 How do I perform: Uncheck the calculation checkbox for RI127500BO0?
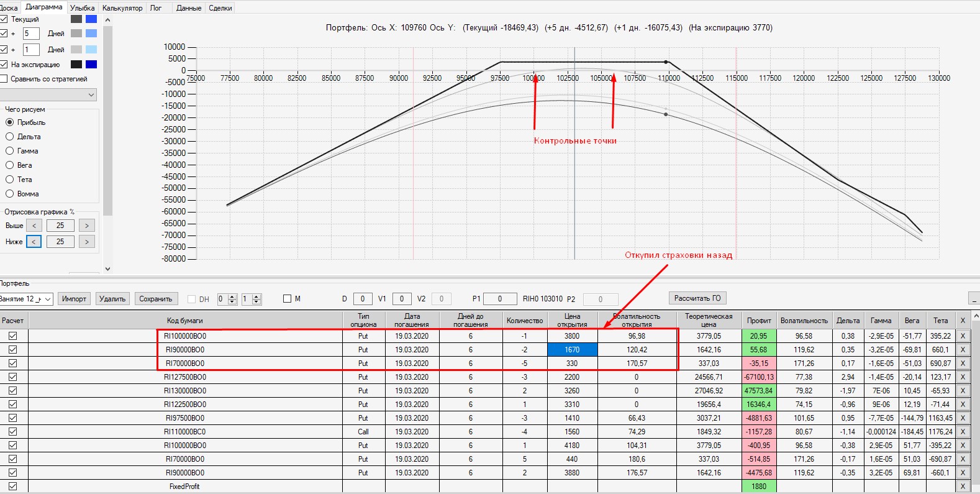pos(12,377)
